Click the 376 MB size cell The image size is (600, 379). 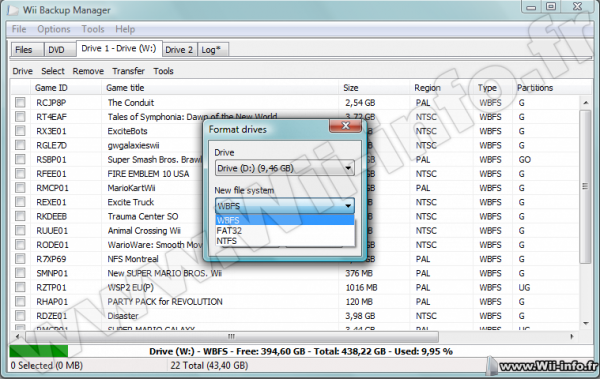(x=359, y=273)
